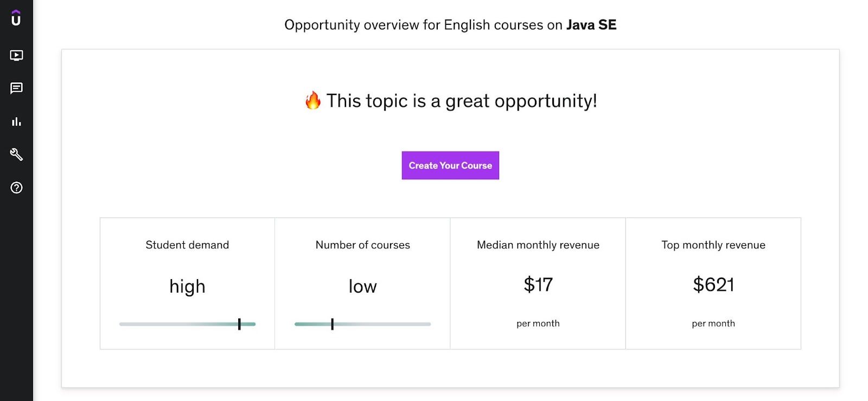Select the Student demand label
The height and width of the screenshot is (401, 868).
tap(187, 245)
